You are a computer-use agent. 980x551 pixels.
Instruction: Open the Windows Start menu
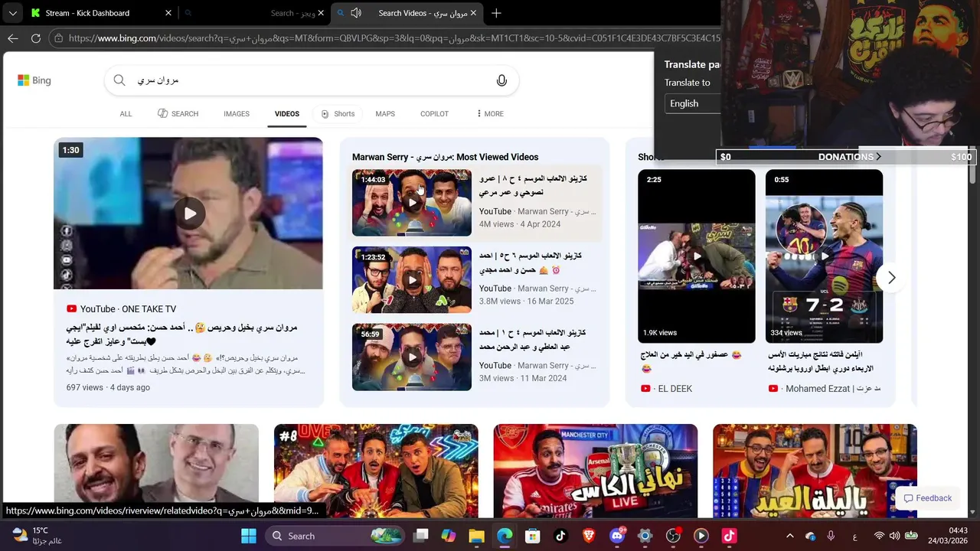(x=249, y=536)
